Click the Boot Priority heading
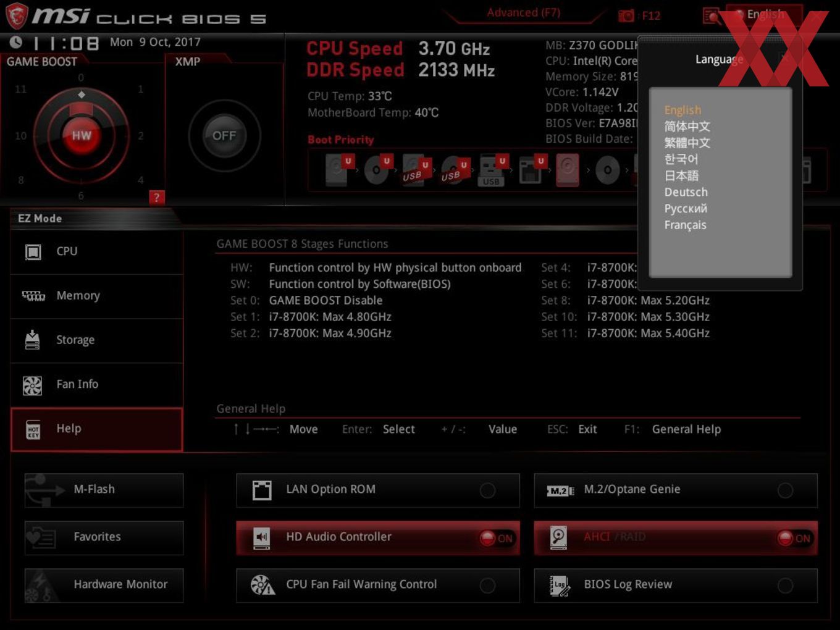The image size is (840, 630). pyautogui.click(x=340, y=140)
